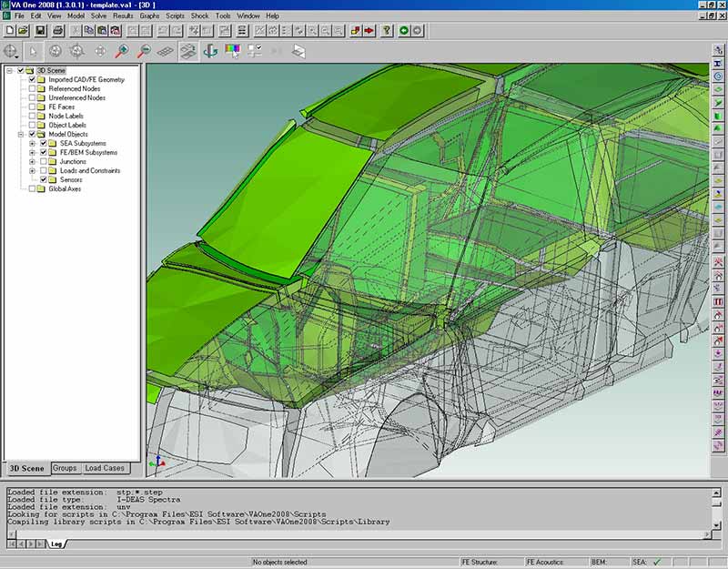Copy the selected objects
The height and width of the screenshot is (569, 728).
click(88, 31)
